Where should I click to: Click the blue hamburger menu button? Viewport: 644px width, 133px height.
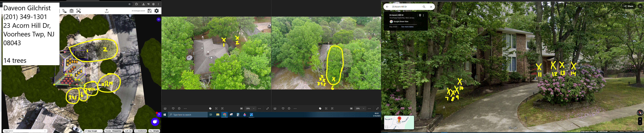[158, 19]
